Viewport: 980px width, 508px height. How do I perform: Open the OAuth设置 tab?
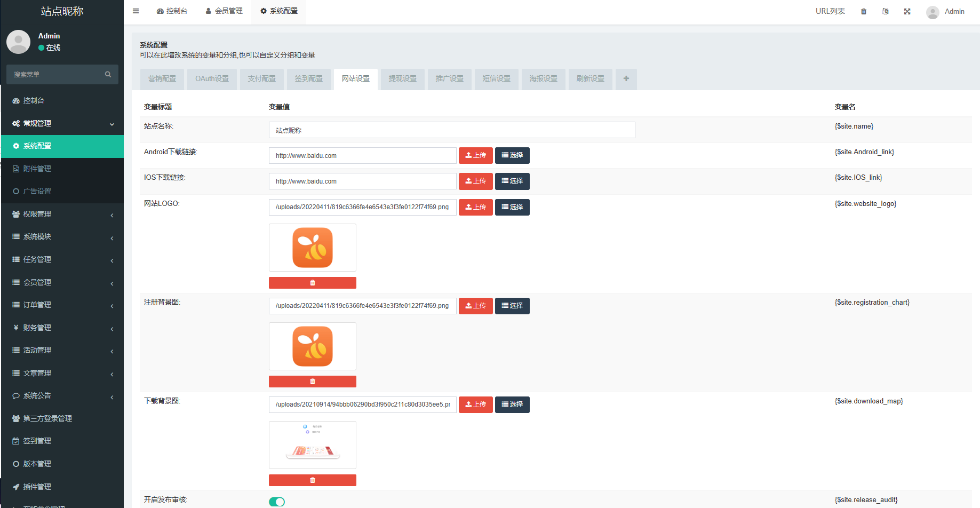[212, 79]
